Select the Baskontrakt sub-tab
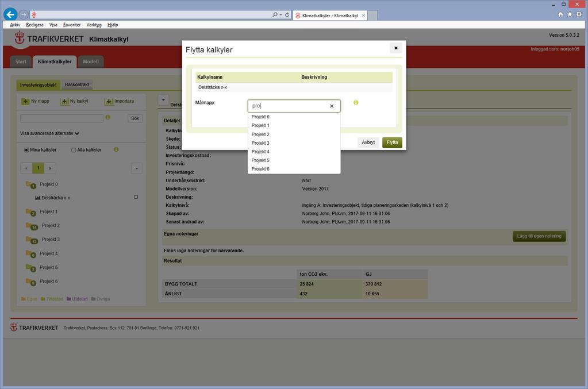588x389 pixels. [x=77, y=84]
